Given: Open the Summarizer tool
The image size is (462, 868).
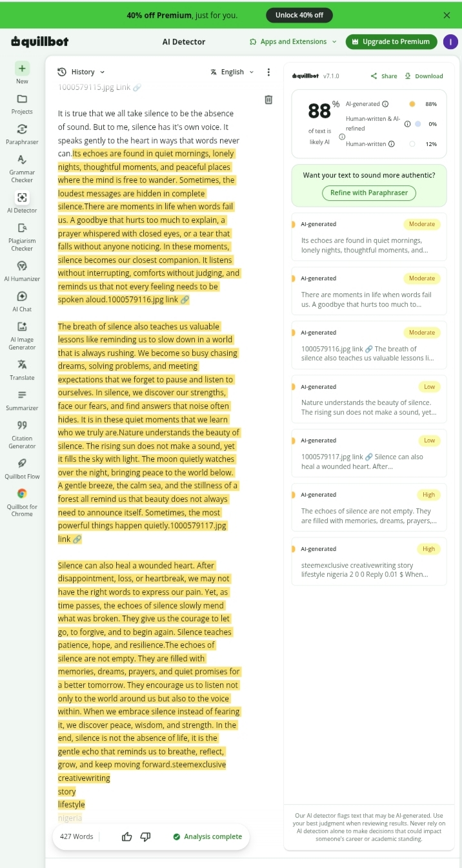Looking at the screenshot, I should (x=22, y=400).
